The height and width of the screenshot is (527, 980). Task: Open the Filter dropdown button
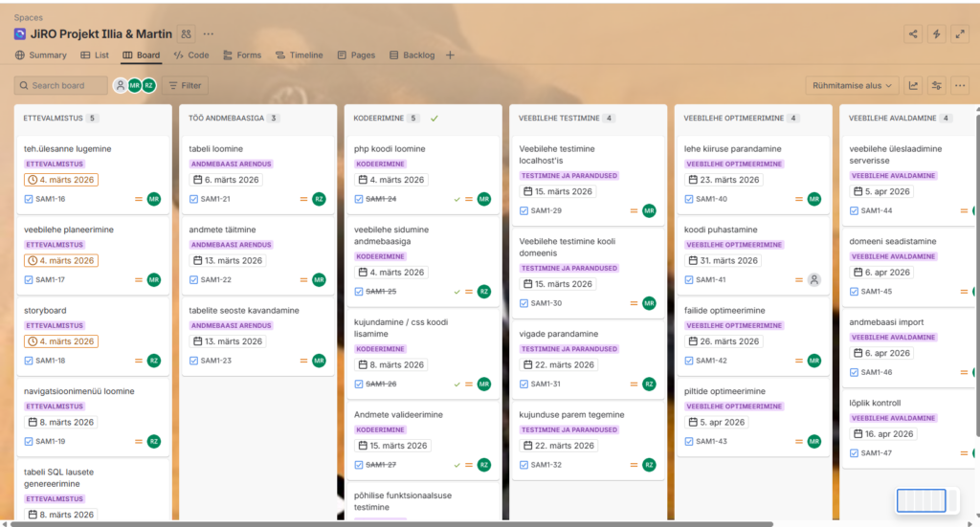click(185, 85)
